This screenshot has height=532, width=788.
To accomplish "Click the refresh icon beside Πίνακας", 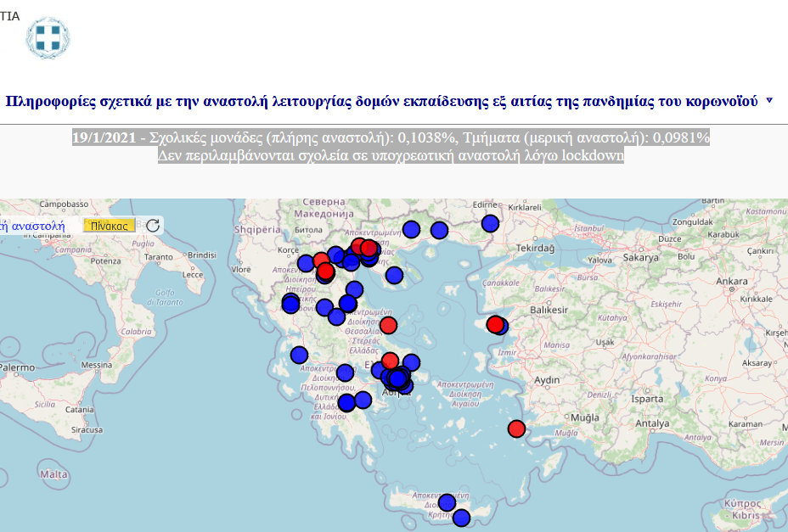I will pyautogui.click(x=153, y=225).
